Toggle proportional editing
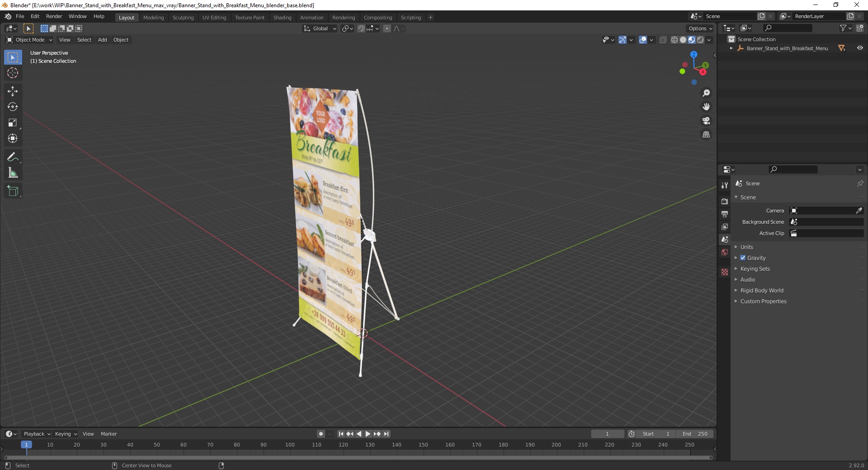The height and width of the screenshot is (470, 868). point(387,28)
